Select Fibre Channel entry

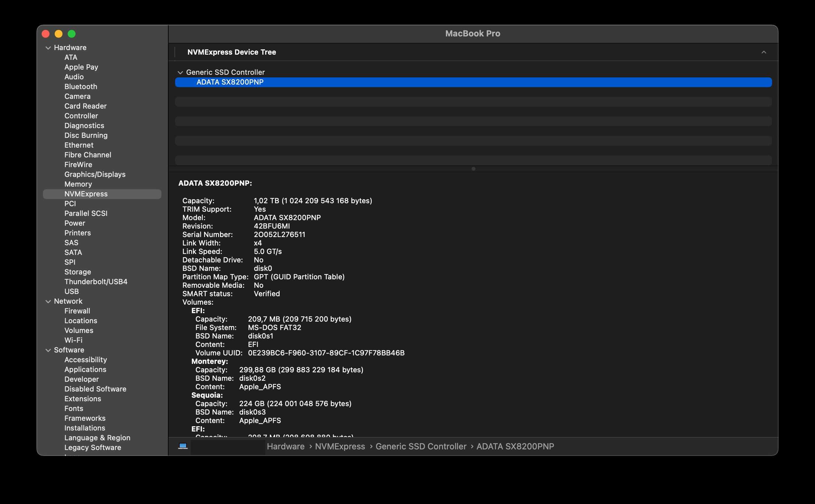(x=88, y=155)
